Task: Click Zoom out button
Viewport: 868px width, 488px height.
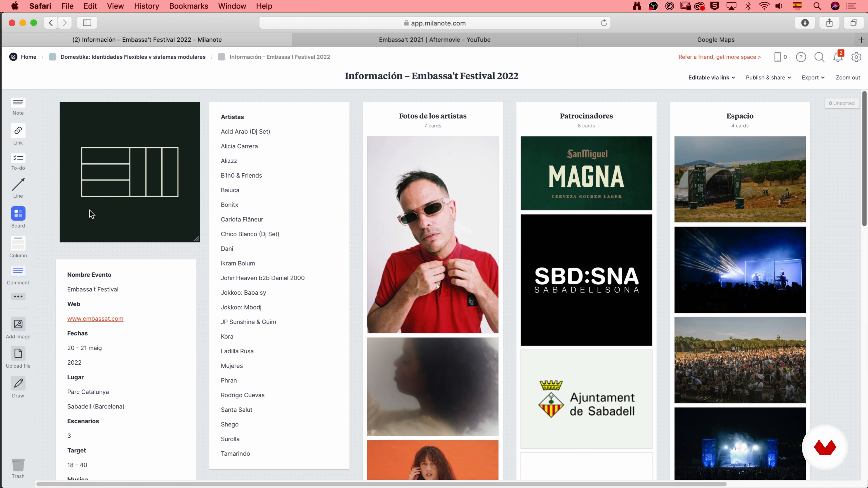Action: (848, 77)
